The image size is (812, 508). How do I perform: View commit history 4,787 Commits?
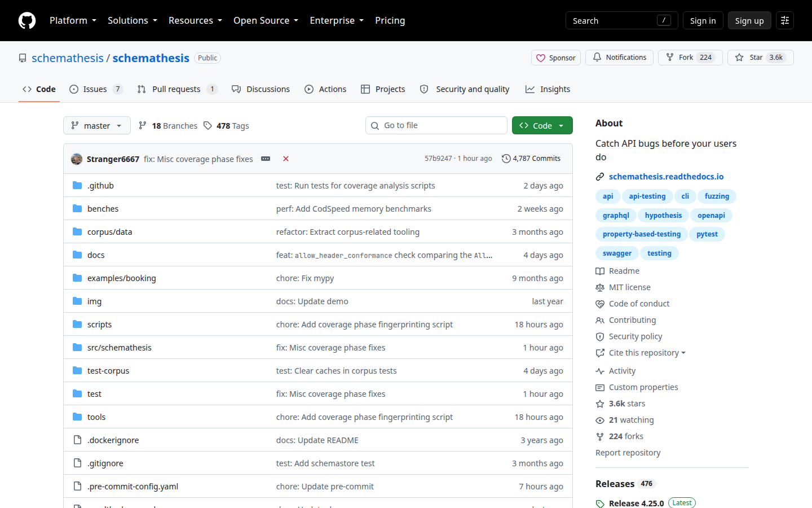coord(531,159)
